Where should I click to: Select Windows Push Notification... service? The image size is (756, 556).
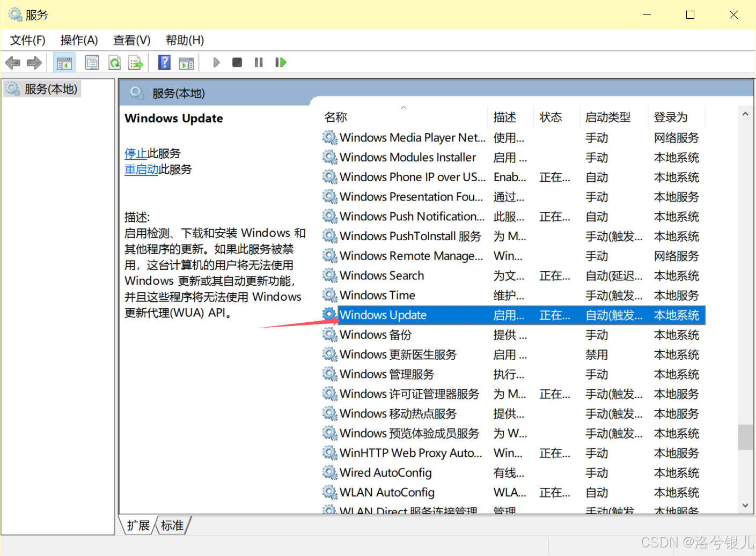coord(513,217)
